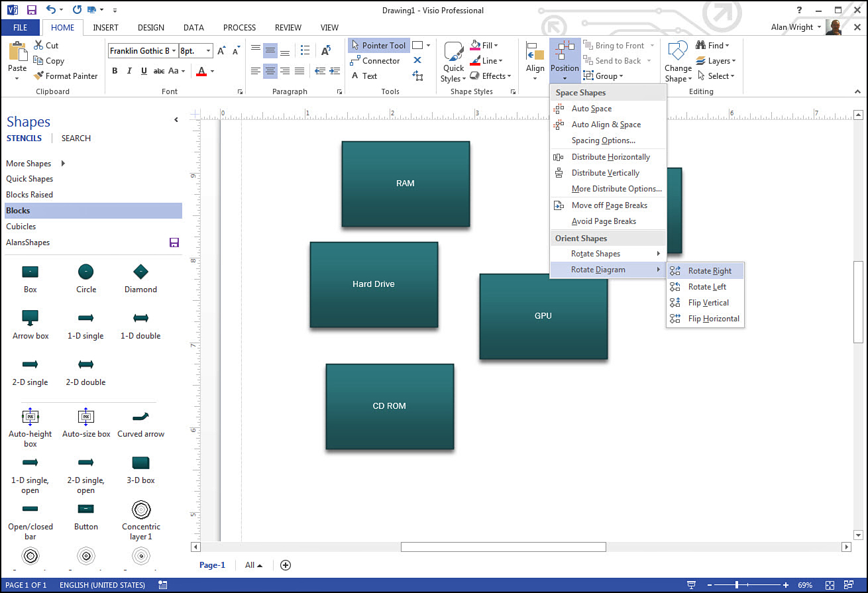Switch to SEARCH in Shapes pane
The height and width of the screenshot is (593, 868).
point(76,138)
